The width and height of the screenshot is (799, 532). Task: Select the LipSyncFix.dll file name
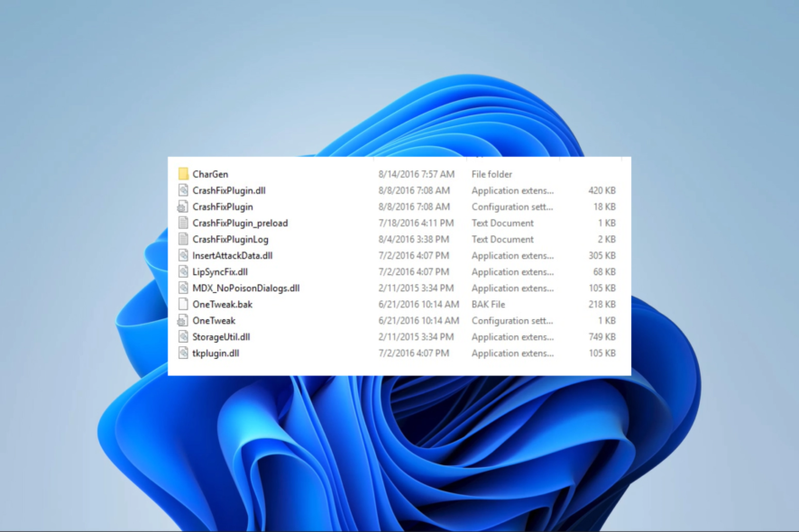coord(220,272)
